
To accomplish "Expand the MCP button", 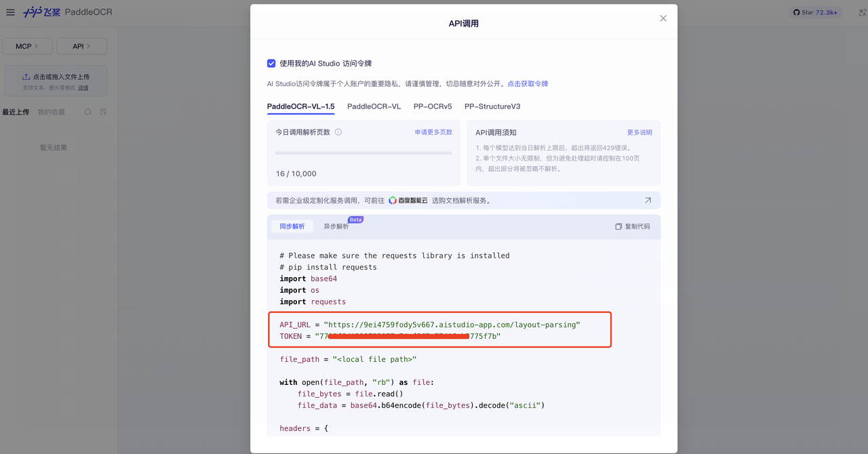I will pyautogui.click(x=27, y=46).
